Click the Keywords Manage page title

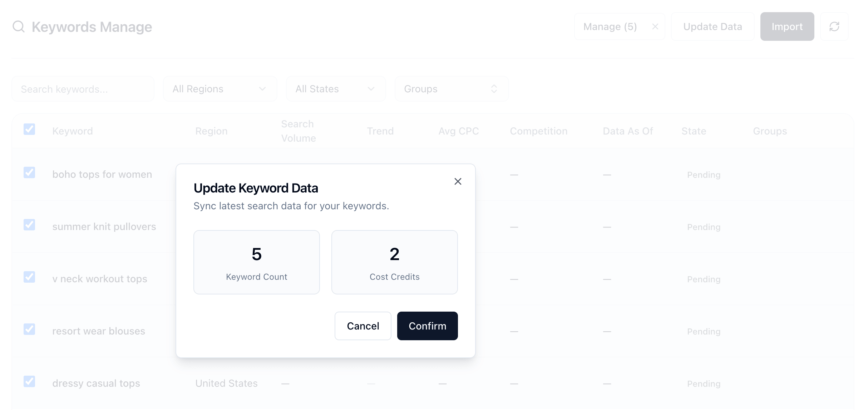pos(92,27)
